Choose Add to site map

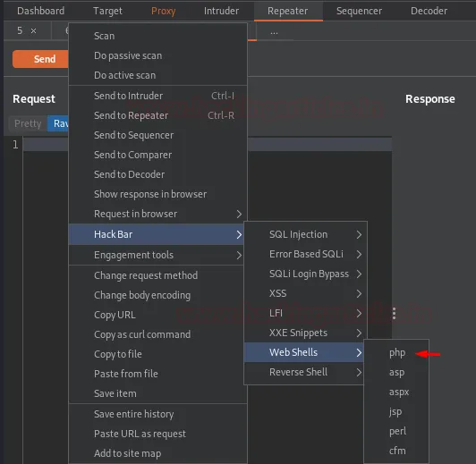(157, 453)
